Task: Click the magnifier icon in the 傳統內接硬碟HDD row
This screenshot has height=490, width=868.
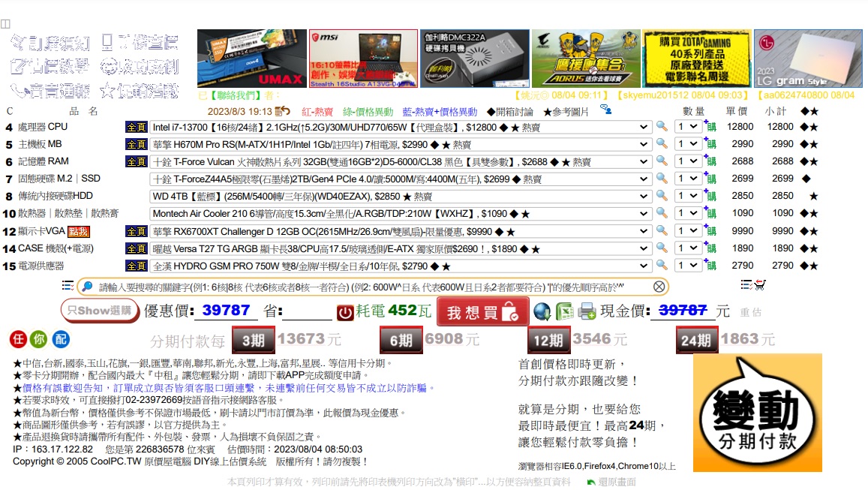Action: (662, 195)
